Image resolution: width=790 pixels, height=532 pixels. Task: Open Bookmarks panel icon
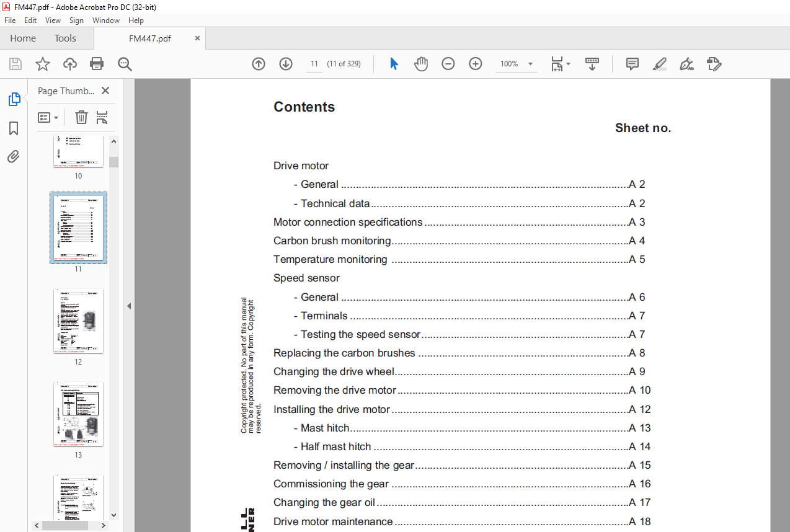tap(14, 128)
